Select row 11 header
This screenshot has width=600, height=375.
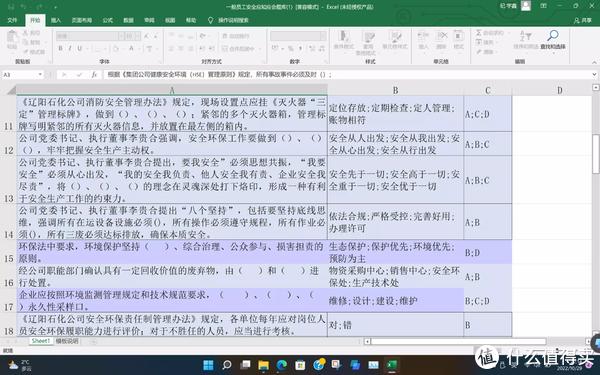click(x=8, y=114)
